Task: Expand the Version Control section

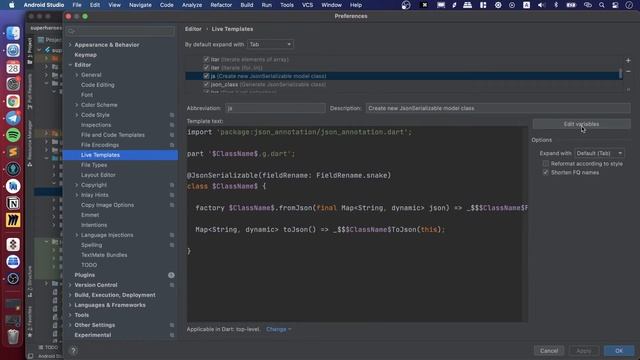Action: (x=70, y=285)
